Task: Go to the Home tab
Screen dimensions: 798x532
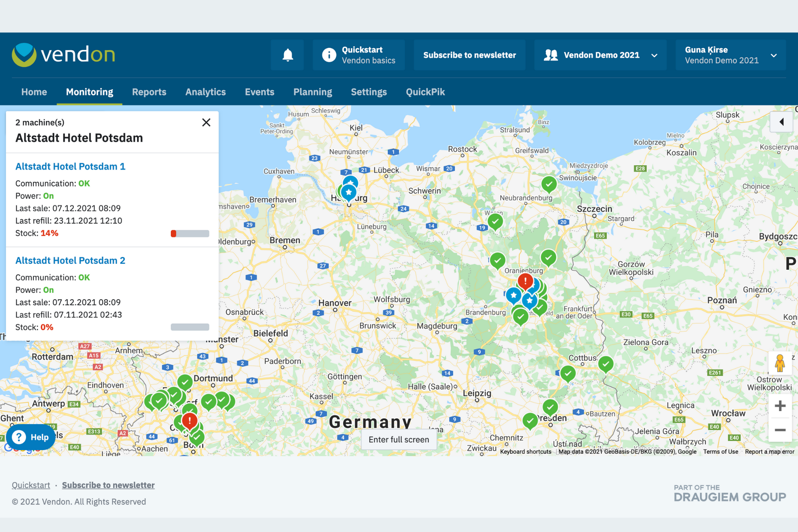Action: [34, 92]
